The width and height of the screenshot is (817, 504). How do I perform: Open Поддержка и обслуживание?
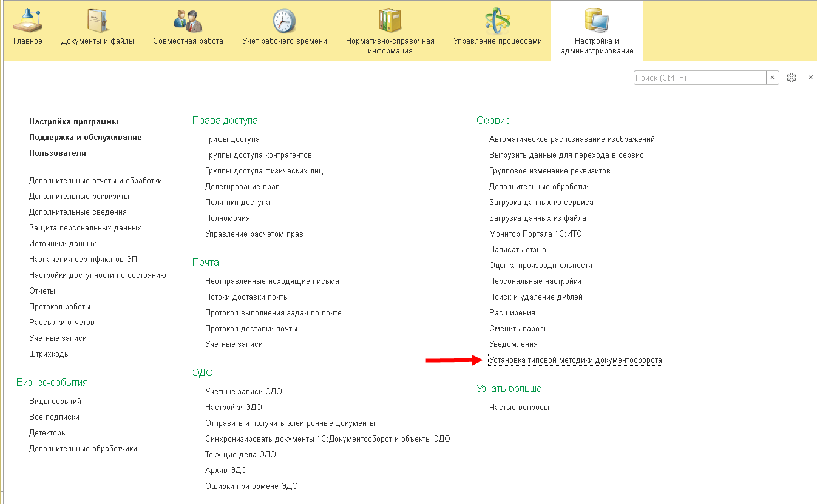(86, 138)
